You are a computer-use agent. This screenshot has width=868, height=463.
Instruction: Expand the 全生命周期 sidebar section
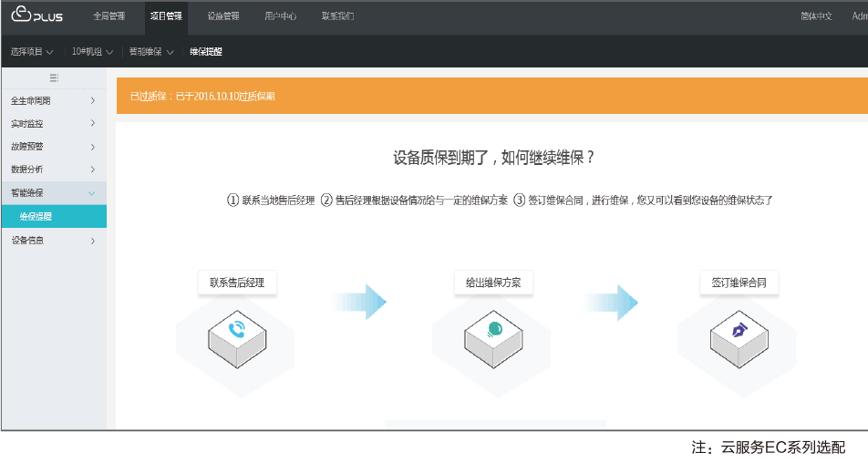click(53, 100)
